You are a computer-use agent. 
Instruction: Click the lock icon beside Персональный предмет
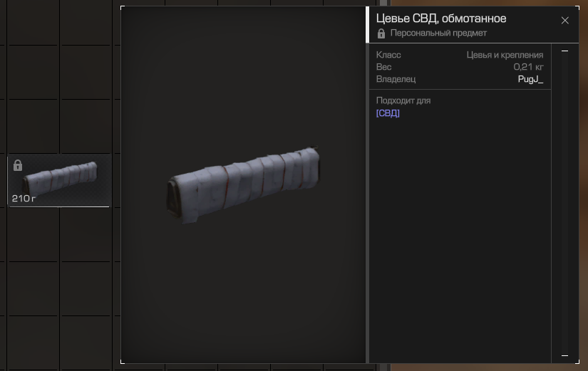[381, 33]
